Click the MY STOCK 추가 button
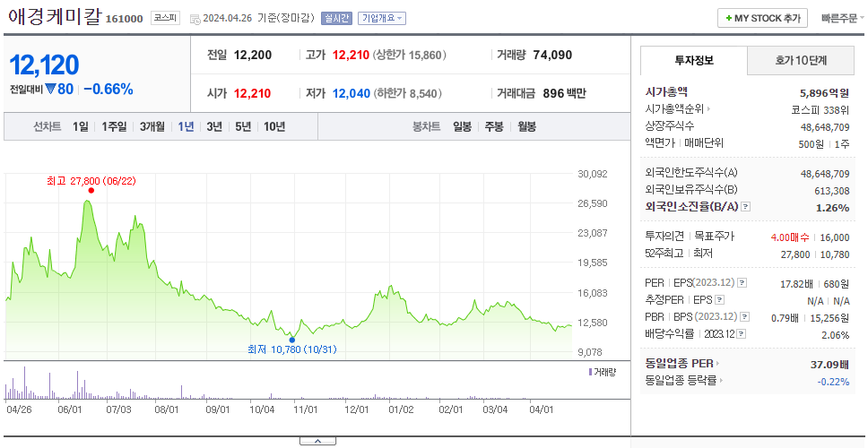The width and height of the screenshot is (868, 448). click(x=763, y=18)
